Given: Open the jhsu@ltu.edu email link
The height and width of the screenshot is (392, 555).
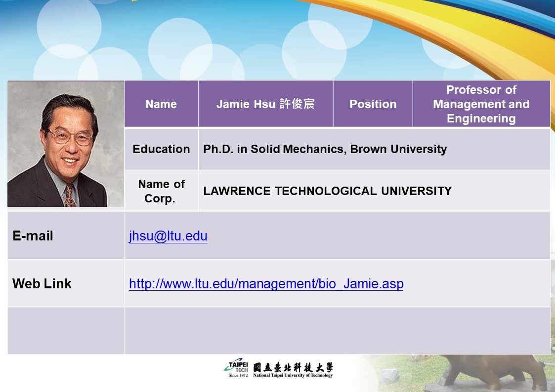Looking at the screenshot, I should pyautogui.click(x=168, y=236).
